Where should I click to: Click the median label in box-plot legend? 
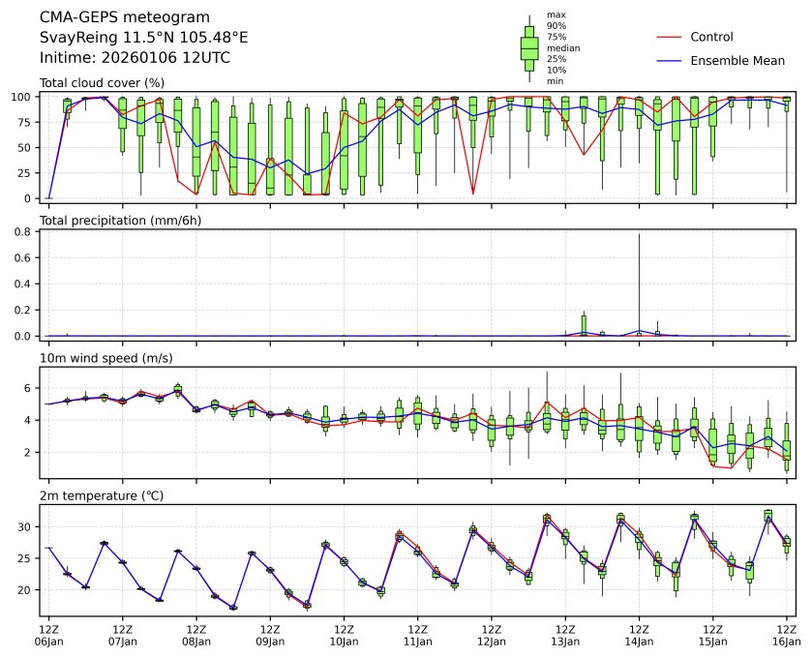(563, 48)
